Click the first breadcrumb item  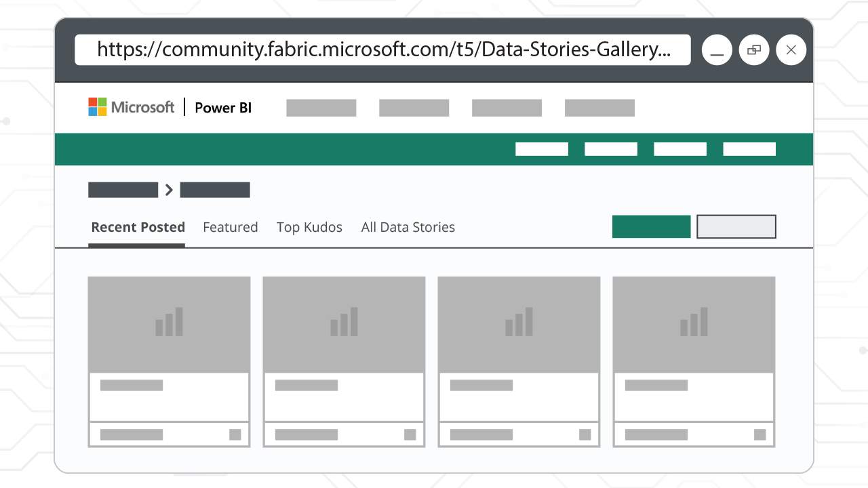pos(123,190)
